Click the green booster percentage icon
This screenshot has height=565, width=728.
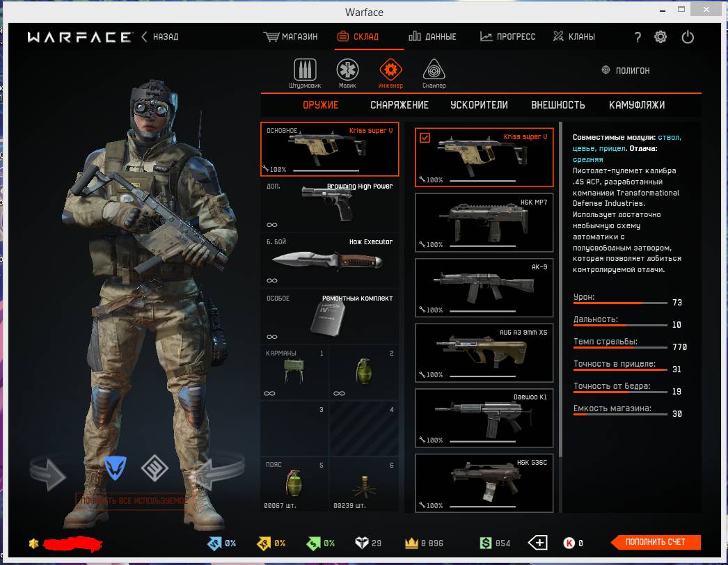tap(313, 543)
